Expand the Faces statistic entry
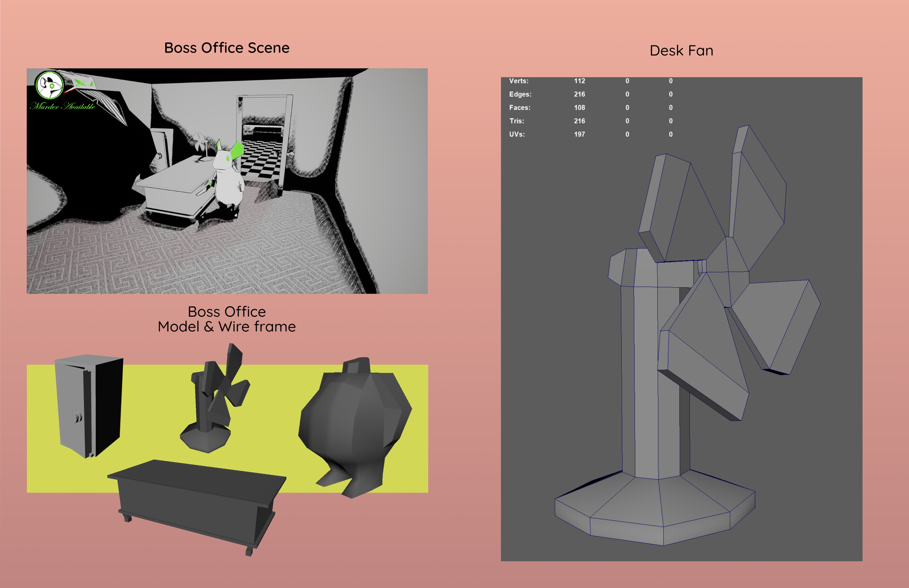 522,107
